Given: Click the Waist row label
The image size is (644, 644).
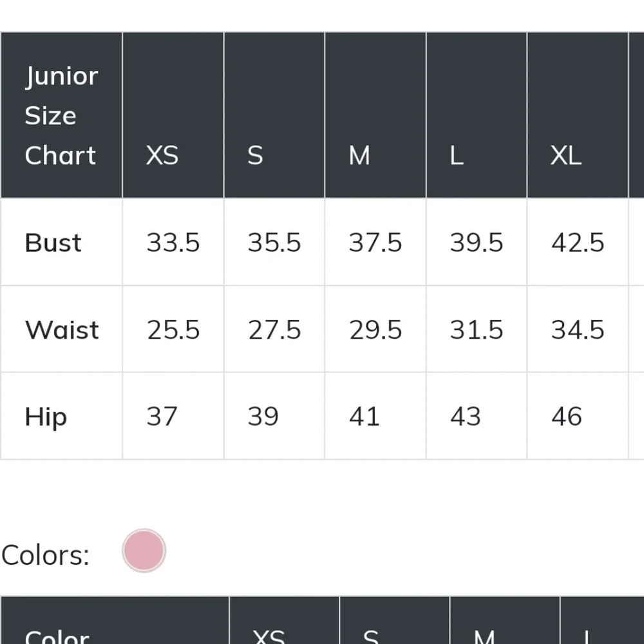Looking at the screenshot, I should (x=61, y=329).
